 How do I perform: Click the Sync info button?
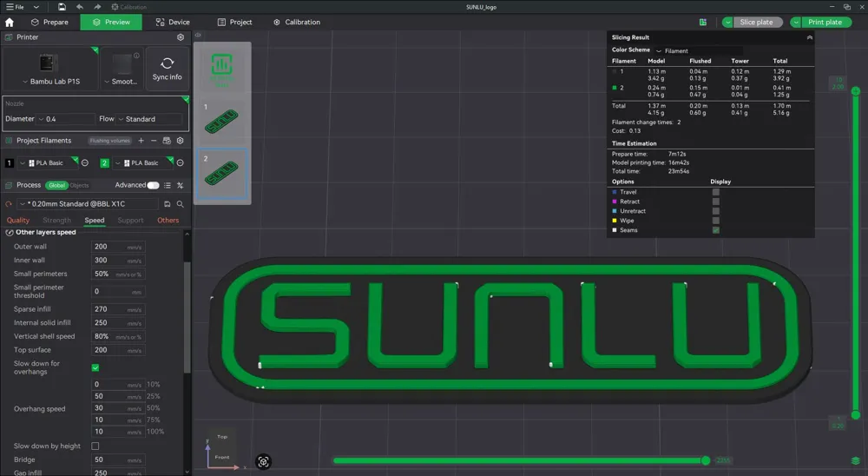tap(168, 69)
